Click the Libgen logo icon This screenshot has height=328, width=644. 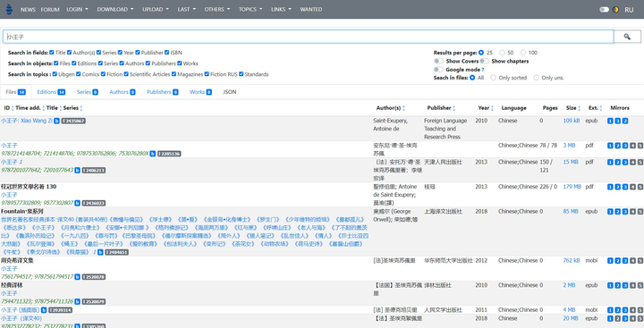click(9, 10)
